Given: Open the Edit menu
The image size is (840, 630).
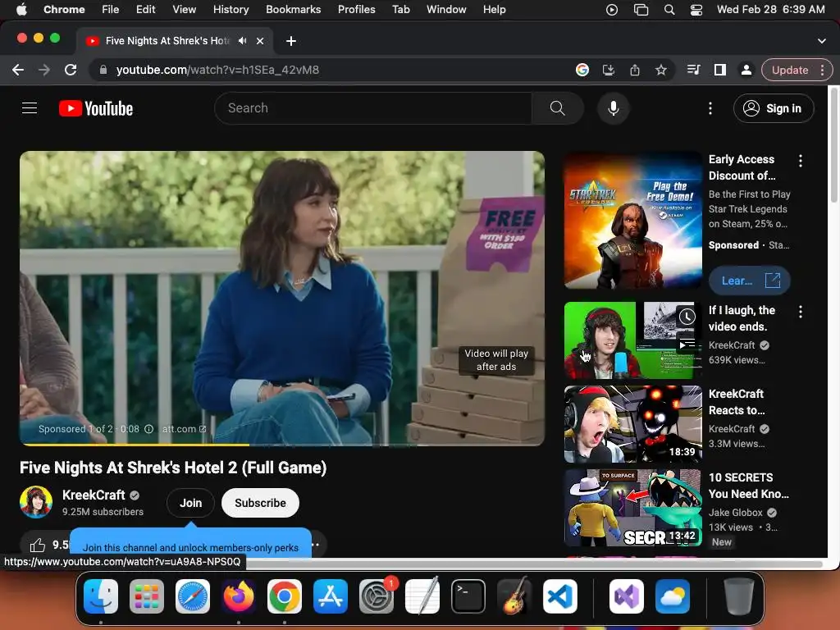Looking at the screenshot, I should pos(146,9).
